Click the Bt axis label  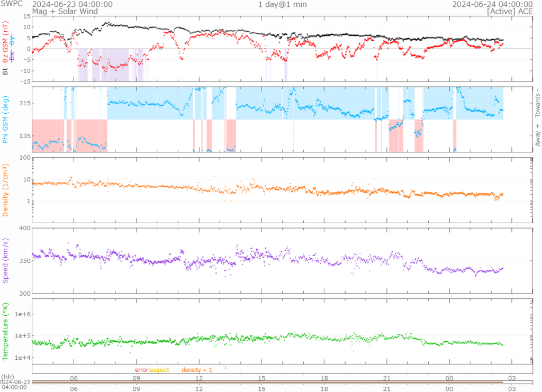(x=6, y=70)
